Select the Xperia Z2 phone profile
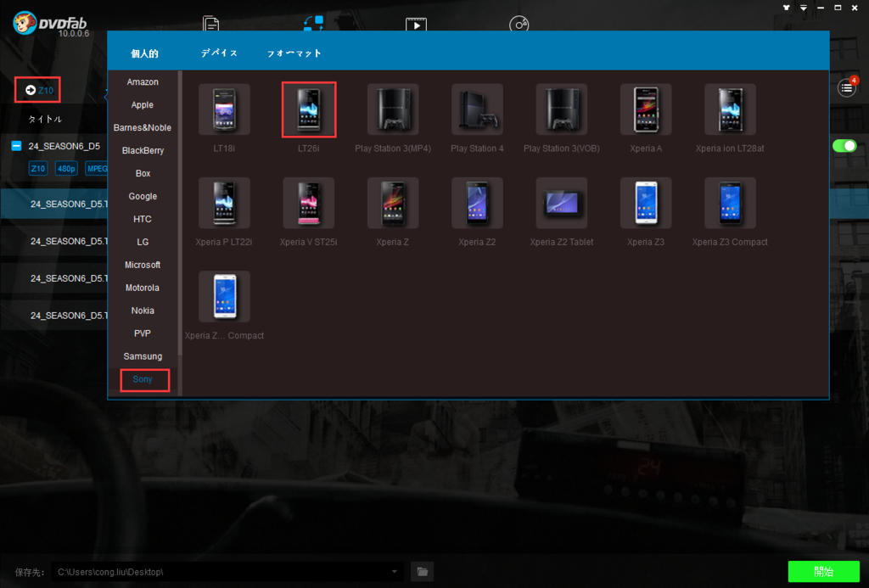 click(x=477, y=204)
